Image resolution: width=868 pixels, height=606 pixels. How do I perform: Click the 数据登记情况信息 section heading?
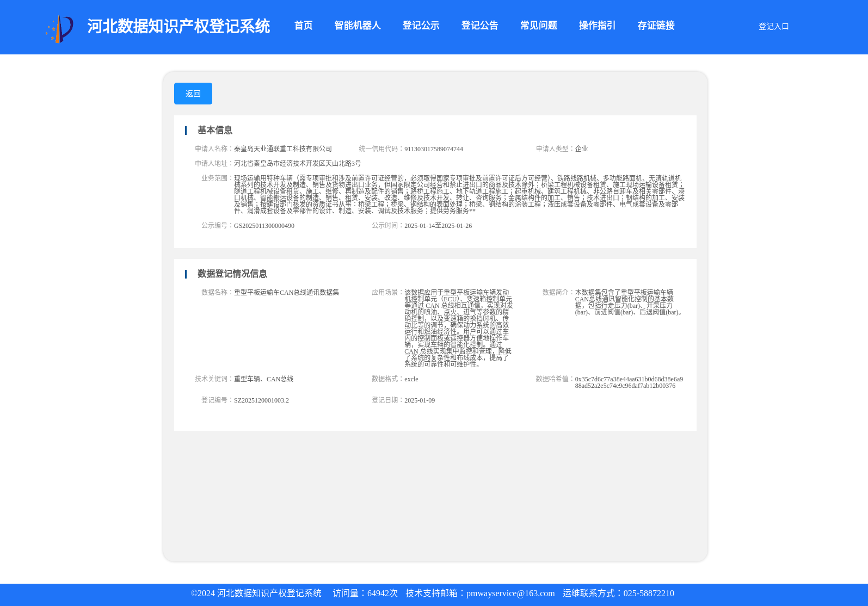[x=232, y=274]
